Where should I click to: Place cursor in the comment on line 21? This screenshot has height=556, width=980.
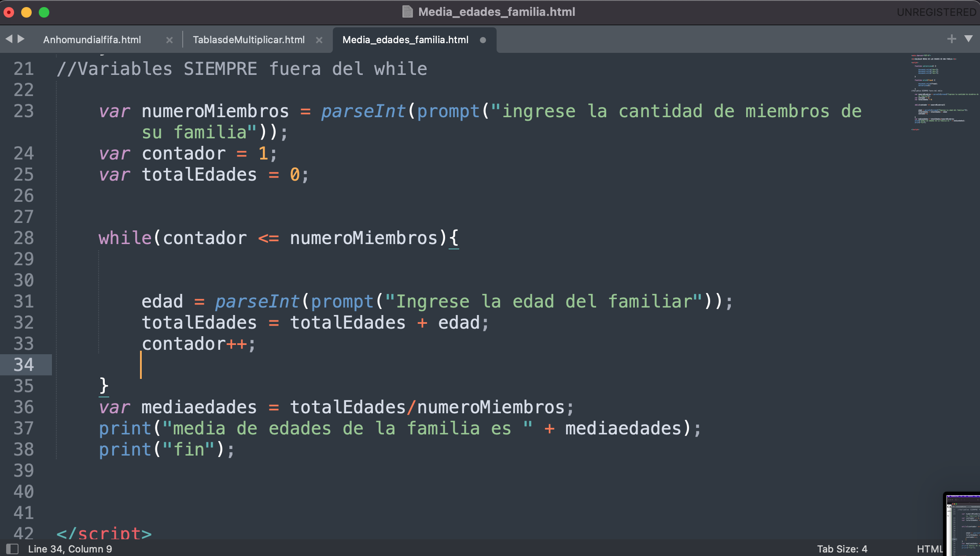242,69
